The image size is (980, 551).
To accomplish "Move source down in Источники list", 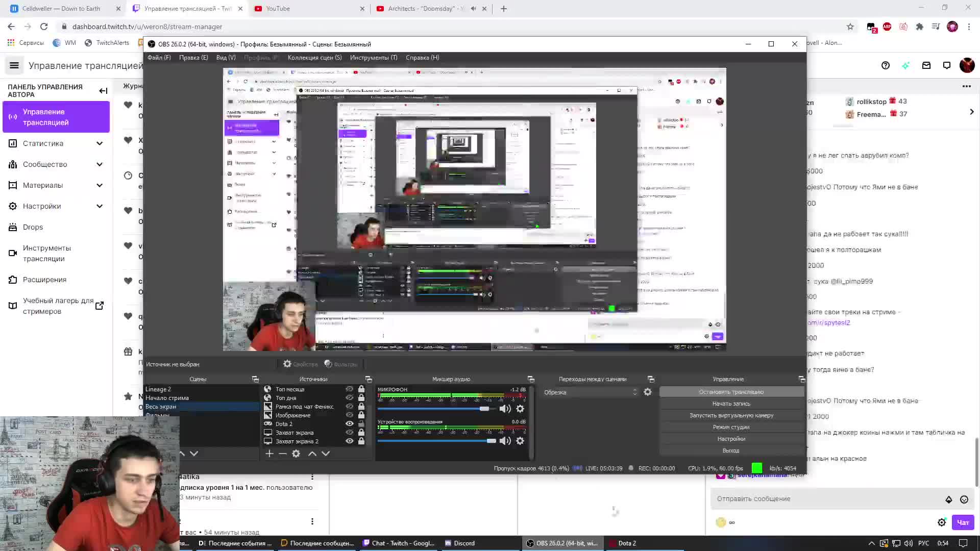I will point(326,454).
